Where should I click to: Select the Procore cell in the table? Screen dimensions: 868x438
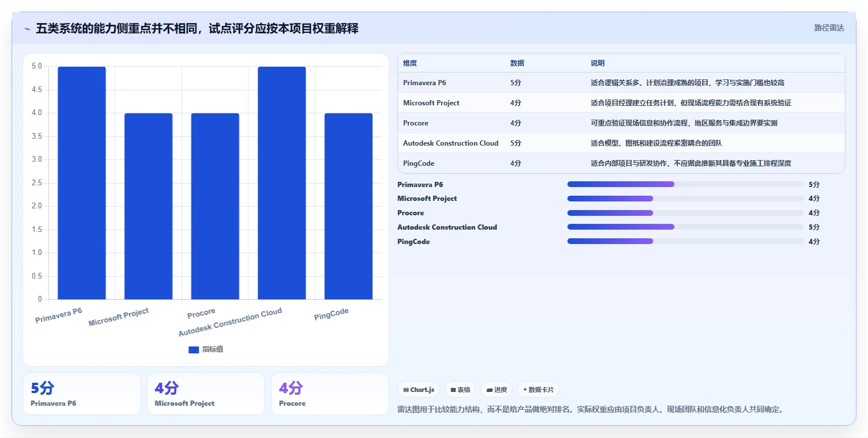(416, 123)
